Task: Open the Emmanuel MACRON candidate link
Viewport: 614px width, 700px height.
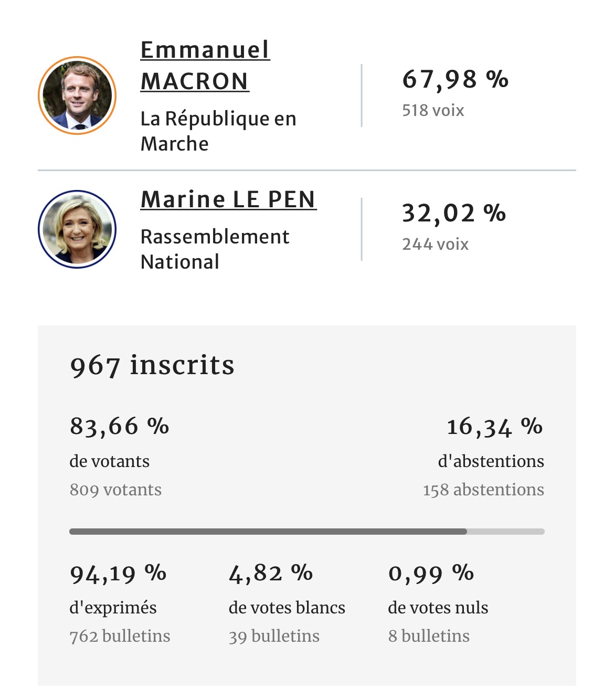Action: tap(205, 66)
